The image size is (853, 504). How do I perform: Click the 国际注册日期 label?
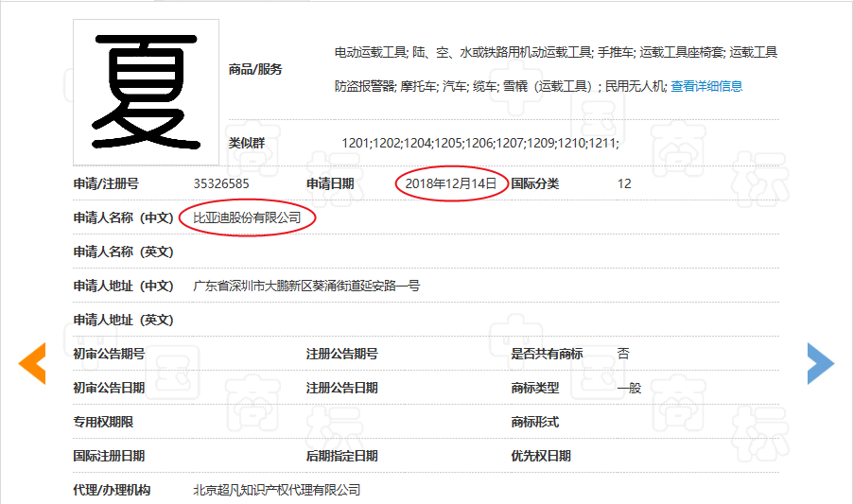tap(109, 456)
